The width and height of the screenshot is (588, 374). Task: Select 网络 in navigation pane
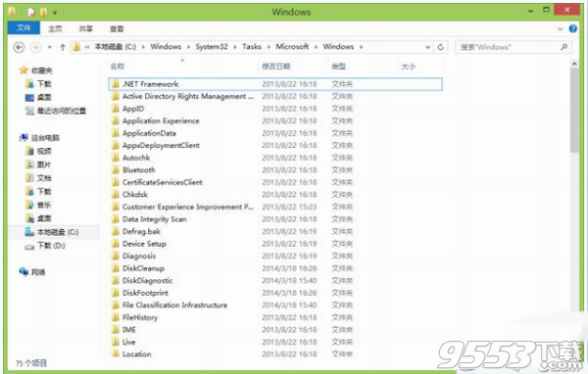click(x=38, y=272)
